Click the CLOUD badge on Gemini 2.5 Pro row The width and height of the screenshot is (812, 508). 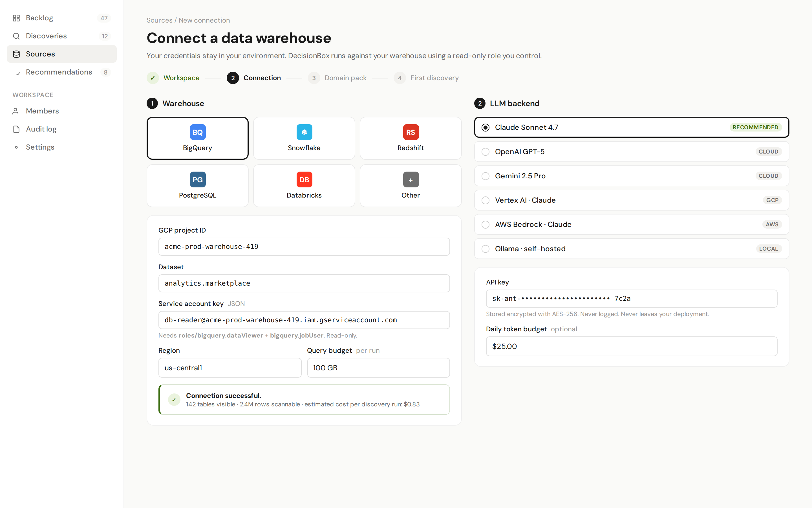(x=768, y=176)
